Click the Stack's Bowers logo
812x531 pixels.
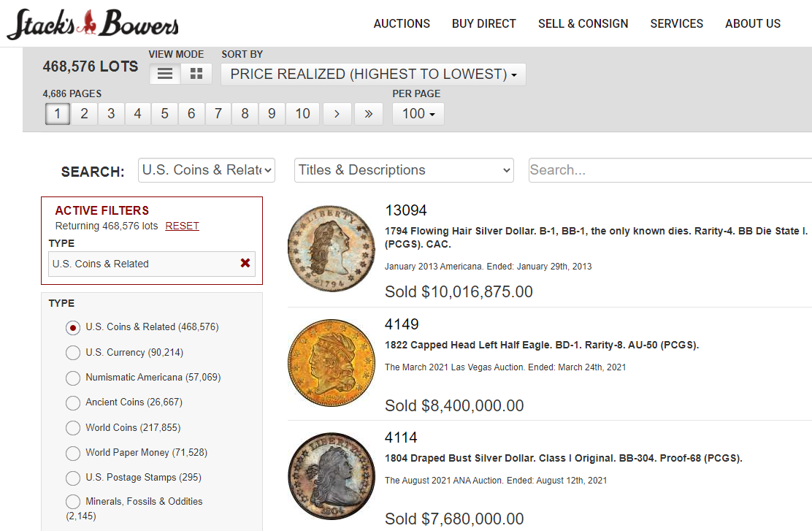tap(92, 23)
